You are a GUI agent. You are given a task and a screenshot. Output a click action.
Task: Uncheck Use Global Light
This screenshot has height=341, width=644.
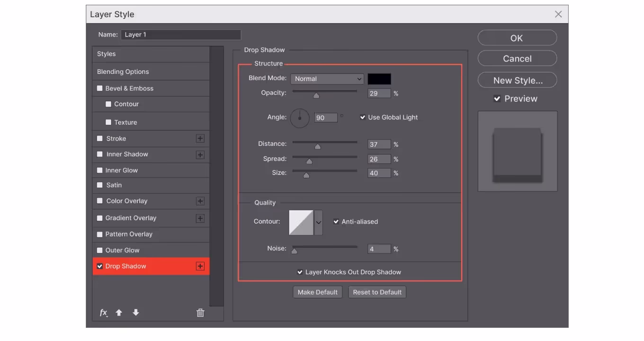point(363,117)
